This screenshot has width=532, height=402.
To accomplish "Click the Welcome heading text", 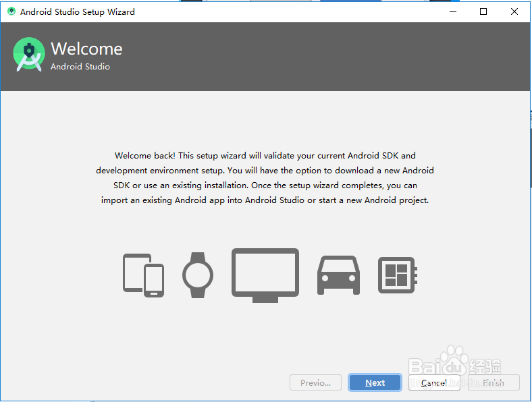I will click(86, 49).
